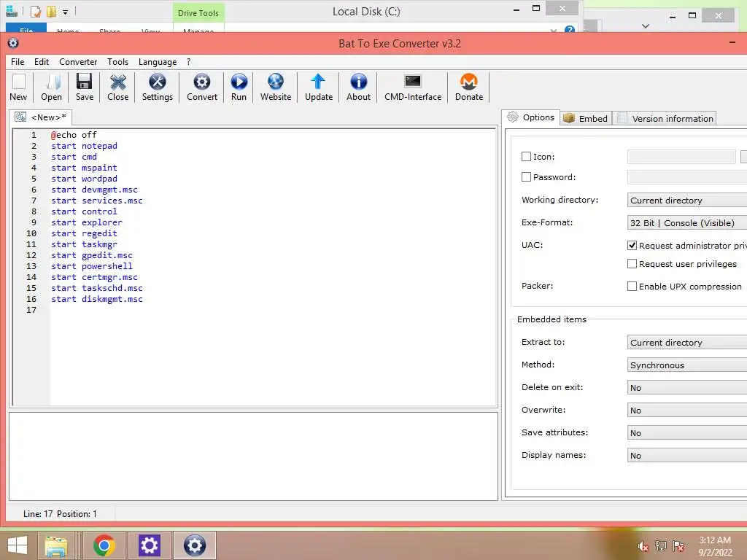The height and width of the screenshot is (560, 747).
Task: Click the network tray icon
Action: click(x=661, y=546)
